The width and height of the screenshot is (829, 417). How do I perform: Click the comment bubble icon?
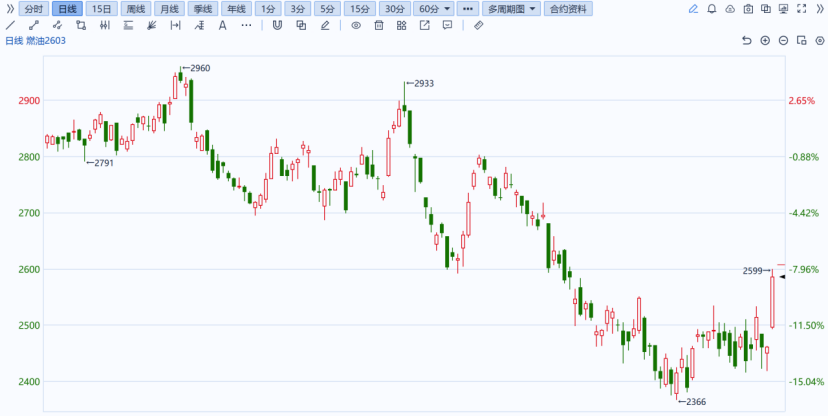tap(448, 25)
